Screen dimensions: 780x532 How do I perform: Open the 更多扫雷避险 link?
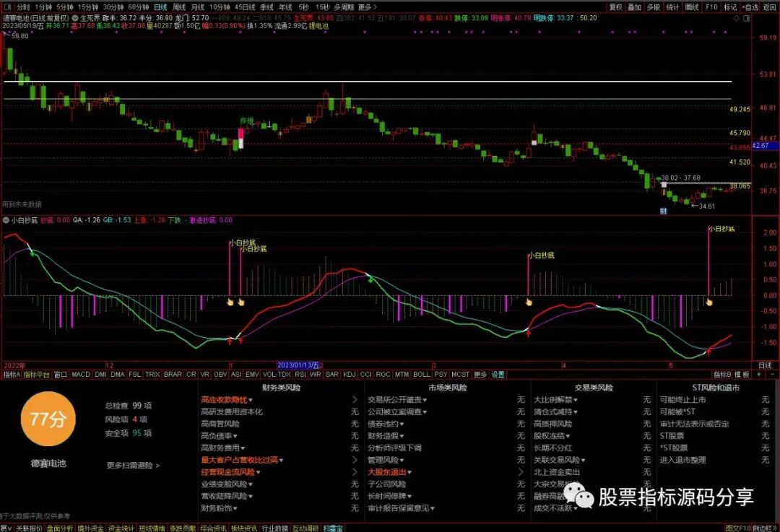133,466
